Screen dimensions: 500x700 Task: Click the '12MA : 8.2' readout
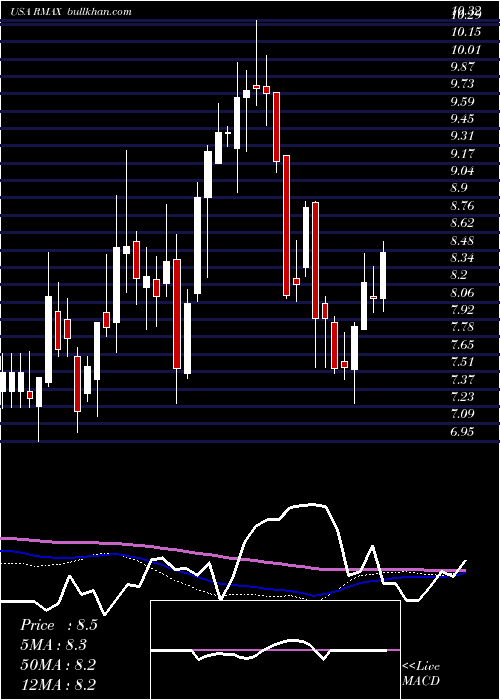pyautogui.click(x=58, y=684)
